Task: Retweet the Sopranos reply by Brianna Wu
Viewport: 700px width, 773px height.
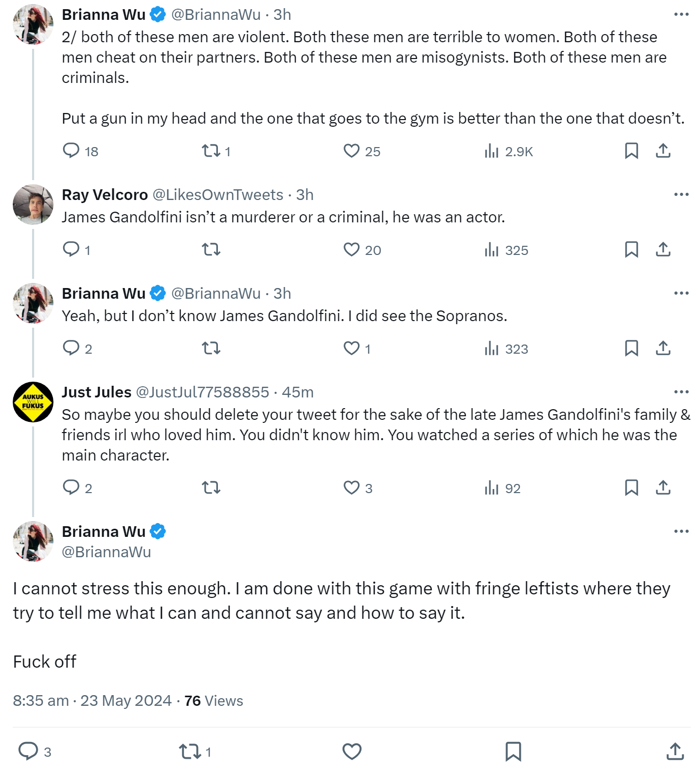Action: pyautogui.click(x=211, y=348)
